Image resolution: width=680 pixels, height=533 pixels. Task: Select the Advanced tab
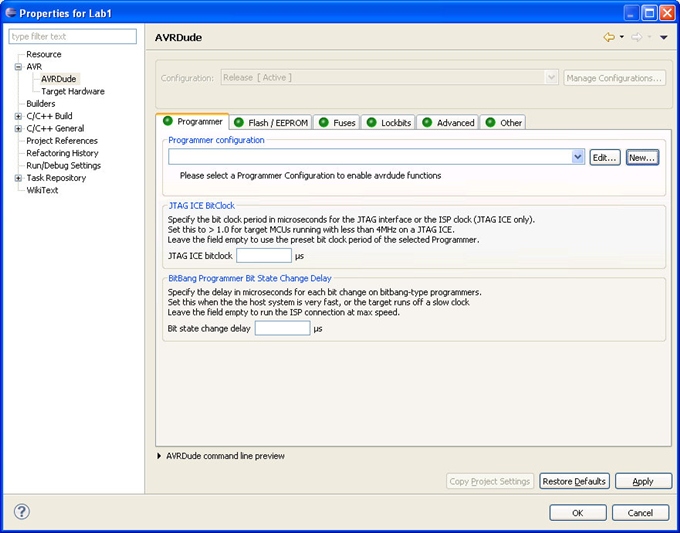(447, 123)
